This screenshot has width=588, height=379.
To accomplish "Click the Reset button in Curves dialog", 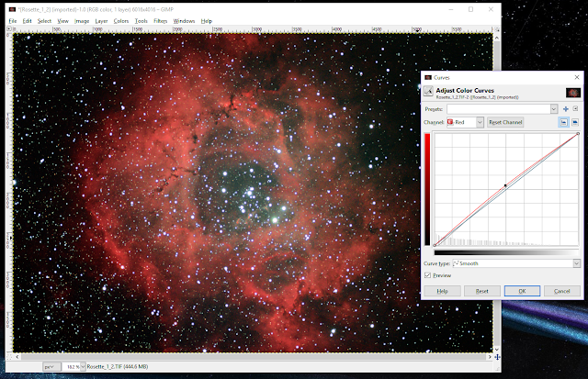I will [481, 291].
